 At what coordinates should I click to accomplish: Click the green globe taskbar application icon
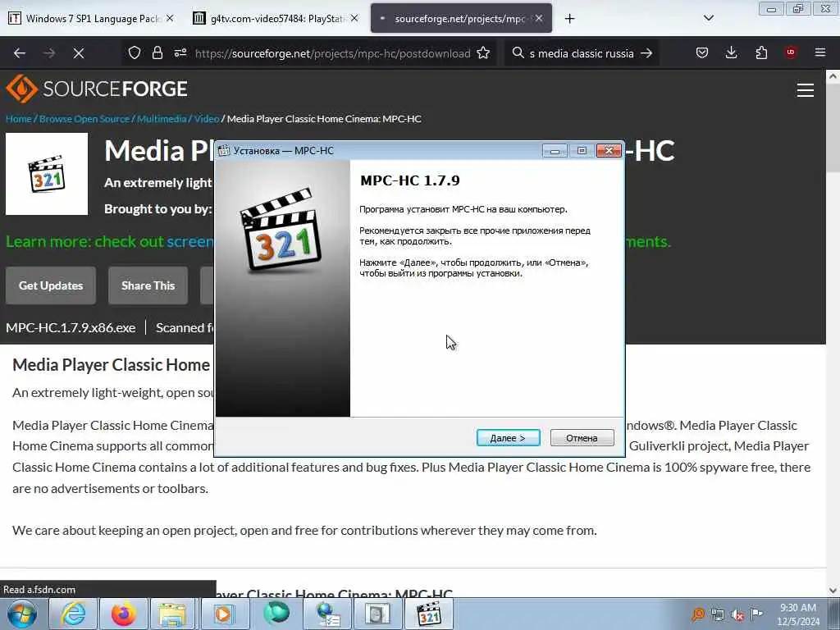276,614
